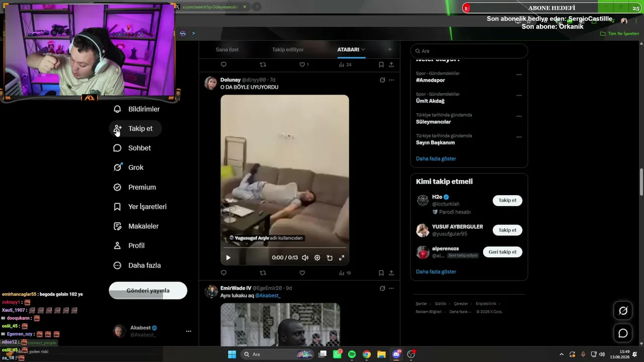Open the Ümit Akdağ trending topic
Image resolution: width=644 pixels, height=362 pixels.
430,101
